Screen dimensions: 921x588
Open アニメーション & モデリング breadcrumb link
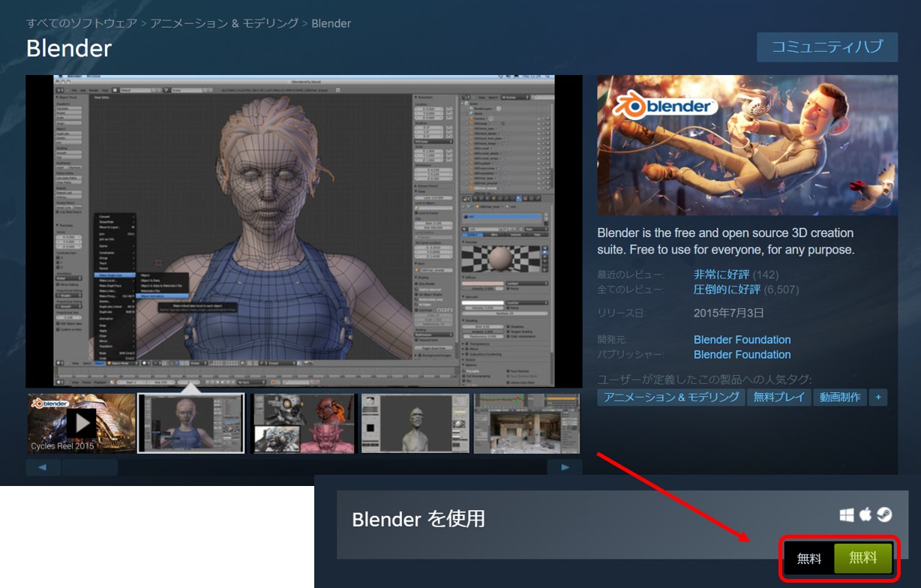pyautogui.click(x=224, y=23)
